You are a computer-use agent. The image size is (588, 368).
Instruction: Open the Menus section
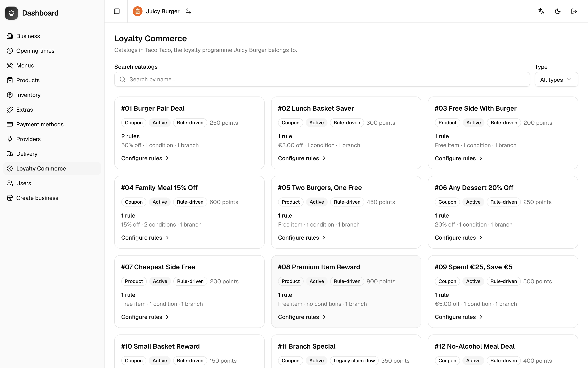point(52,65)
